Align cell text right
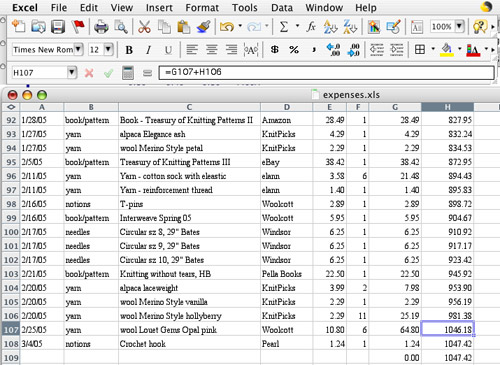The height and width of the screenshot is (365, 500). [x=231, y=50]
